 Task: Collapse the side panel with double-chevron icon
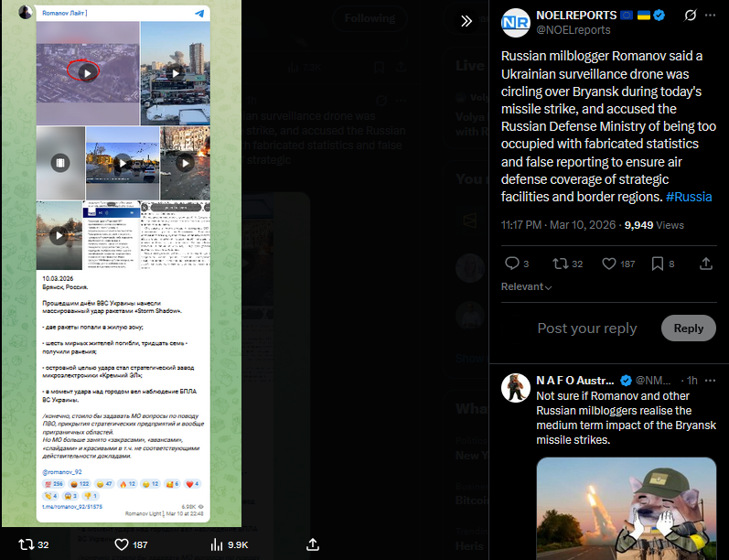click(466, 21)
